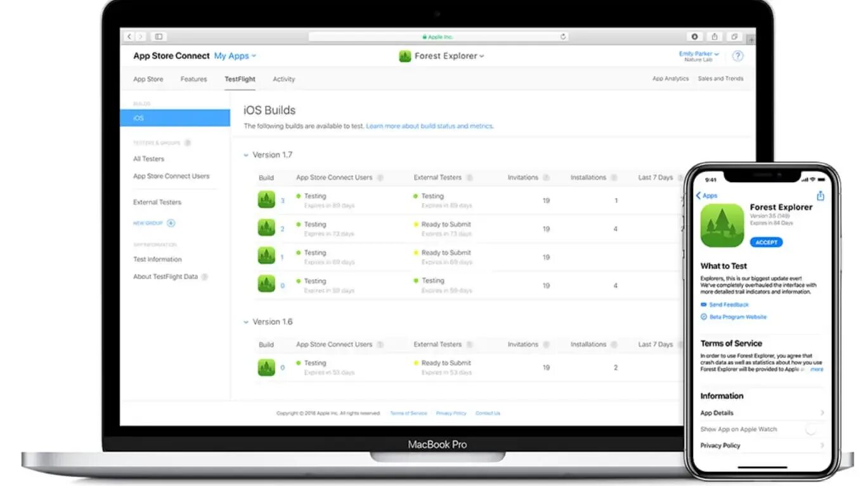Click Version 1.7 App Store Connect Users help icon
Viewport: 868px width, 486px height.
pyautogui.click(x=380, y=178)
